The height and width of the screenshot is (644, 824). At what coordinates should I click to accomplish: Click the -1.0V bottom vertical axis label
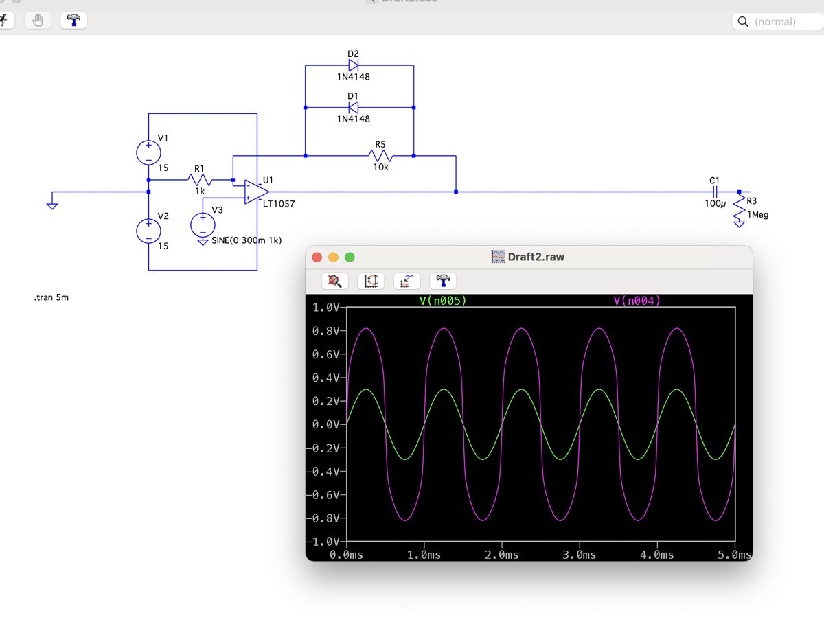click(323, 541)
